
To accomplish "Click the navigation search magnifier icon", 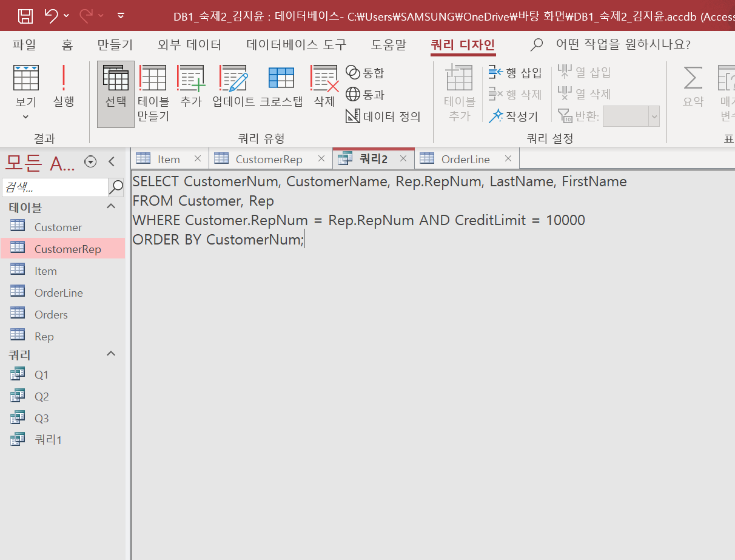I will [116, 187].
